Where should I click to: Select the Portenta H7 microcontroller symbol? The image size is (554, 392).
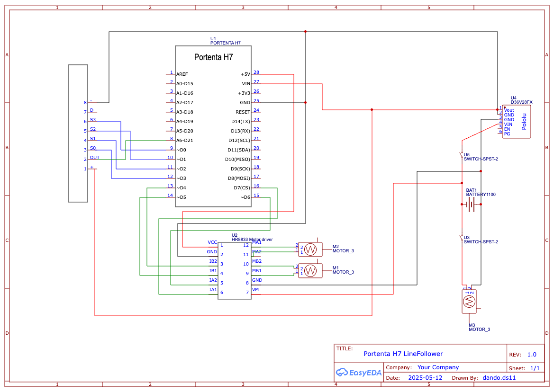click(213, 123)
